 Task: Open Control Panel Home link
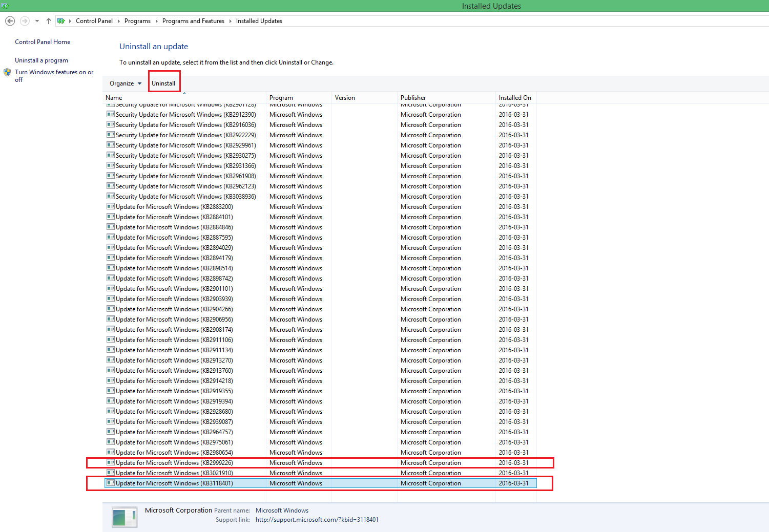click(x=43, y=42)
